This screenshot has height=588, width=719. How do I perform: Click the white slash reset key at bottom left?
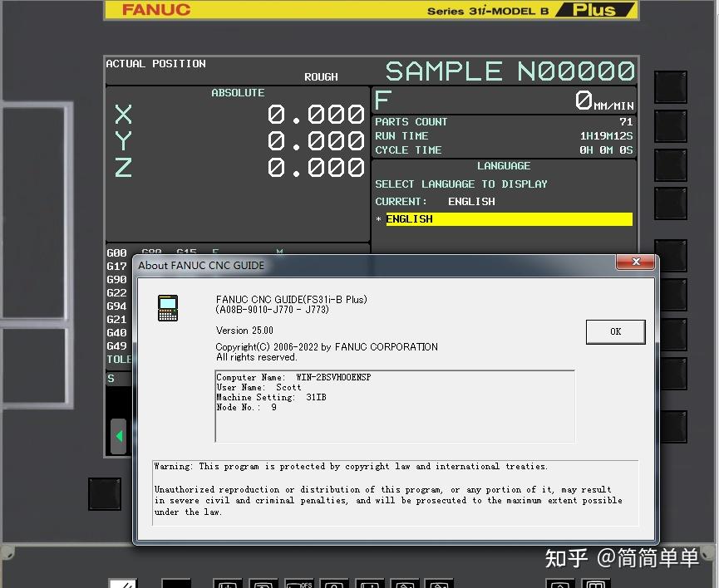pyautogui.click(x=123, y=582)
